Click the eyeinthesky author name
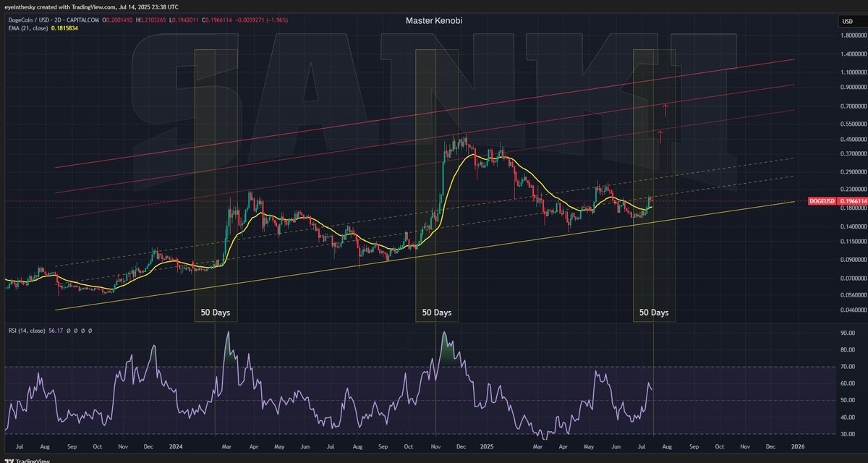 click(20, 6)
